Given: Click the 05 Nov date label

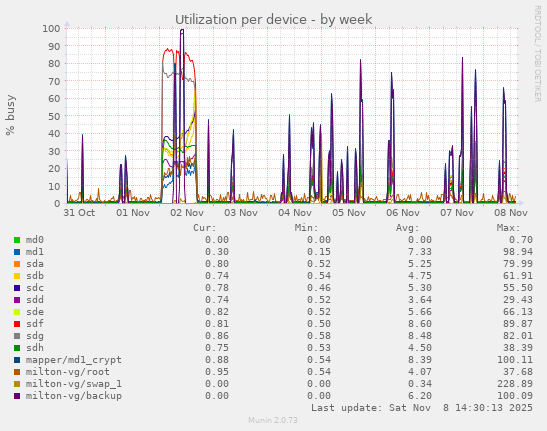Looking at the screenshot, I should tap(349, 213).
